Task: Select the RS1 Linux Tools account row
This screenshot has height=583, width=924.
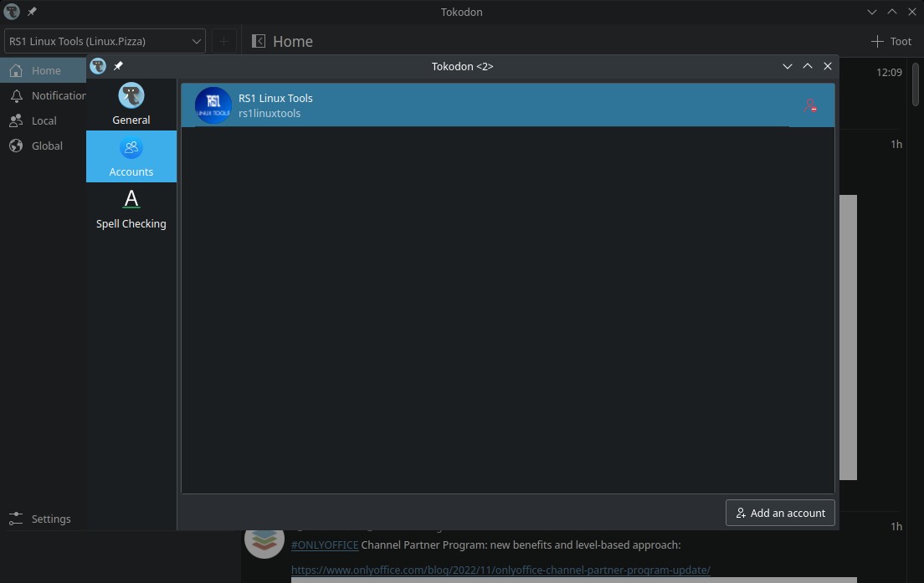Action: 507,105
